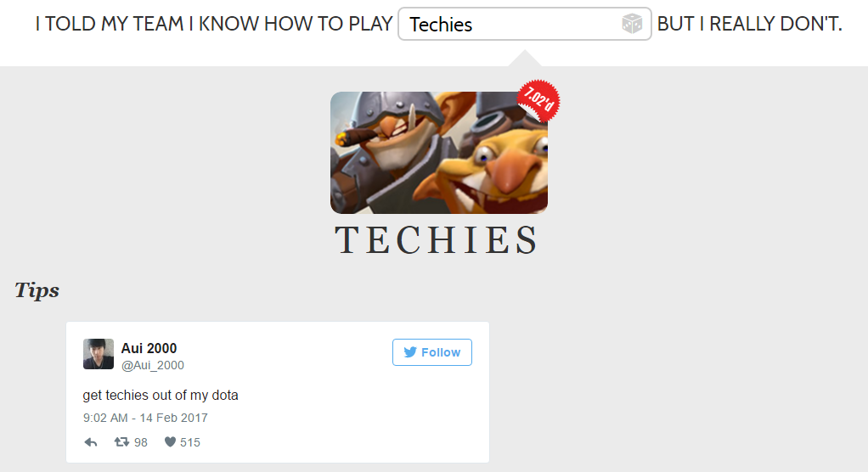The image size is (868, 472).
Task: Retweet the techies tweet
Action: tap(121, 442)
